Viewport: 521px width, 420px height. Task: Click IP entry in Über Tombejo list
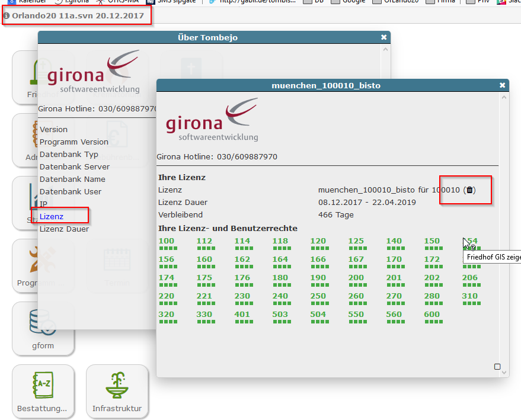coord(43,204)
